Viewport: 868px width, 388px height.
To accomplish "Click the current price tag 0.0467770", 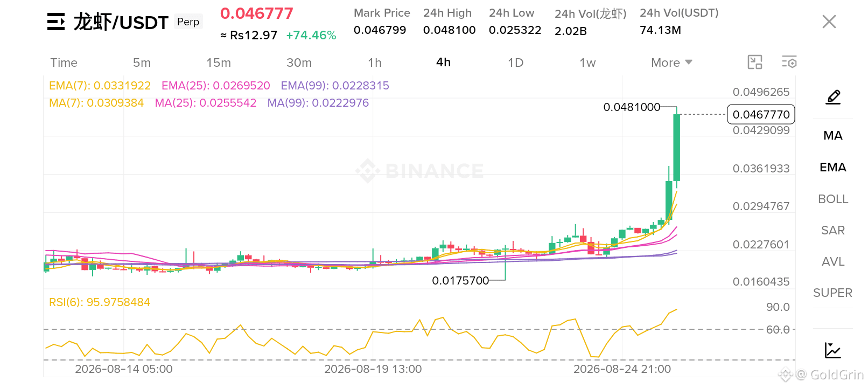I will [x=761, y=114].
